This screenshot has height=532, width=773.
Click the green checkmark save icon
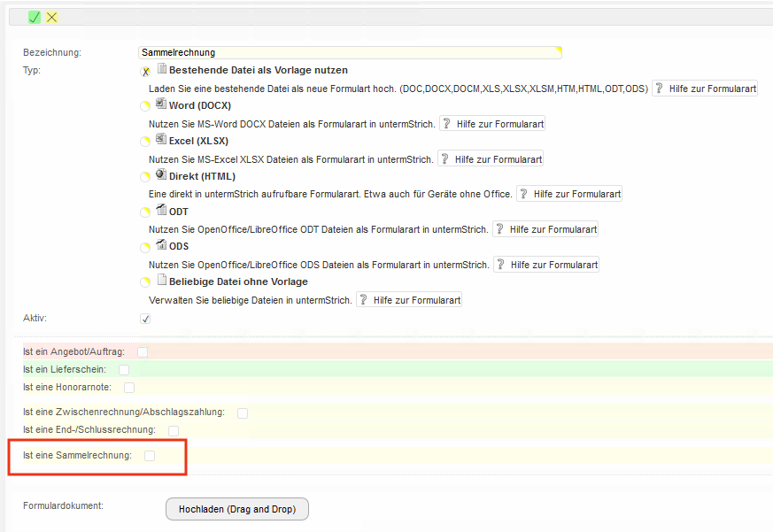[35, 18]
